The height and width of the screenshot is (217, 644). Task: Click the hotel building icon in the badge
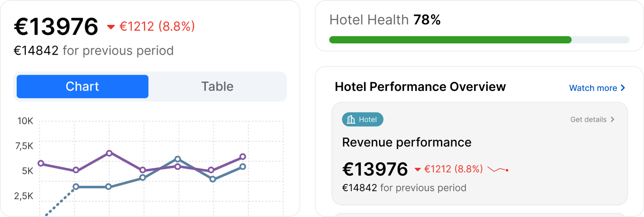click(351, 120)
